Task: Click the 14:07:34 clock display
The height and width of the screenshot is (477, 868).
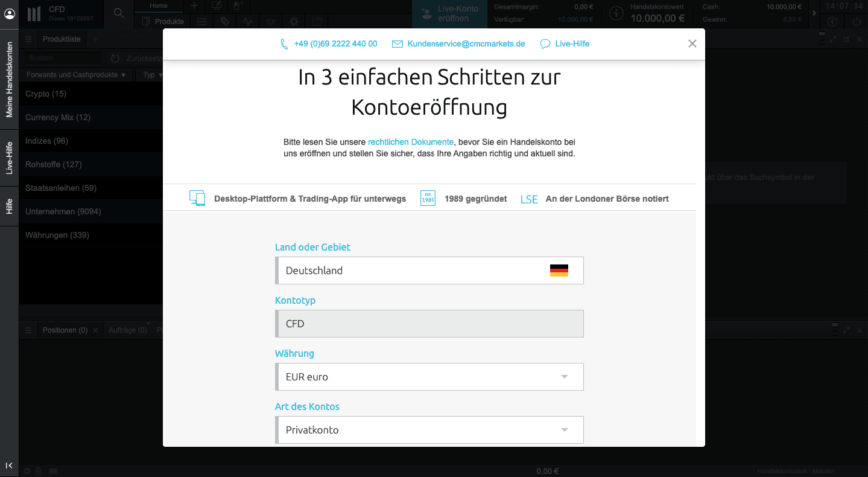Action: [844, 6]
